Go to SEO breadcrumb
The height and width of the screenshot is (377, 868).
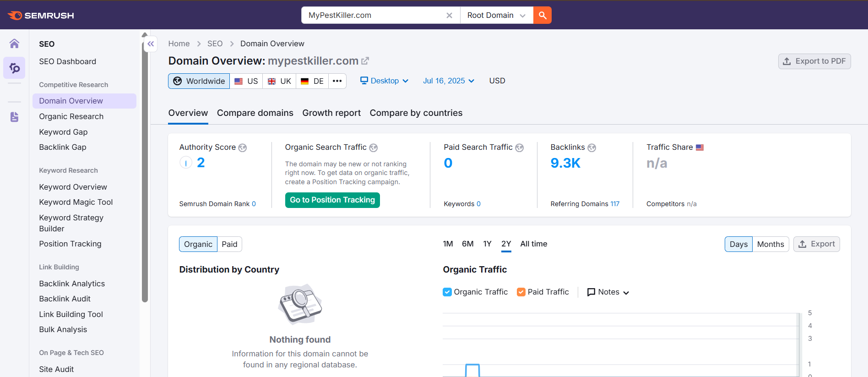click(x=215, y=44)
